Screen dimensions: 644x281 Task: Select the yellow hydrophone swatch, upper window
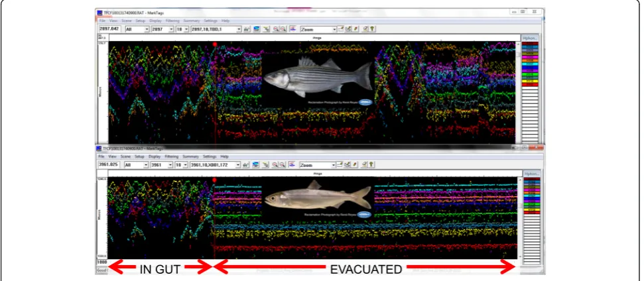click(530, 81)
